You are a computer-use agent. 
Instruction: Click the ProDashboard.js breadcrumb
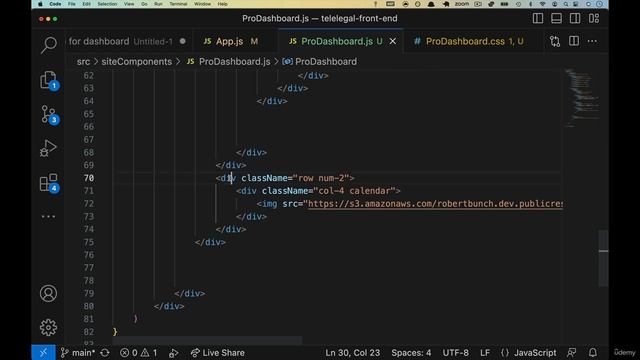[x=234, y=62]
